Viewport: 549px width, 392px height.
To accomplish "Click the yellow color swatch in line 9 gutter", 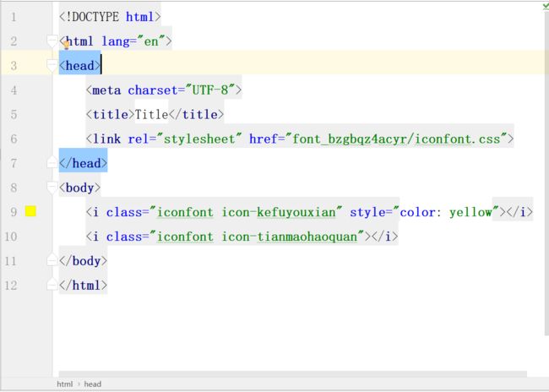I will pyautogui.click(x=30, y=211).
